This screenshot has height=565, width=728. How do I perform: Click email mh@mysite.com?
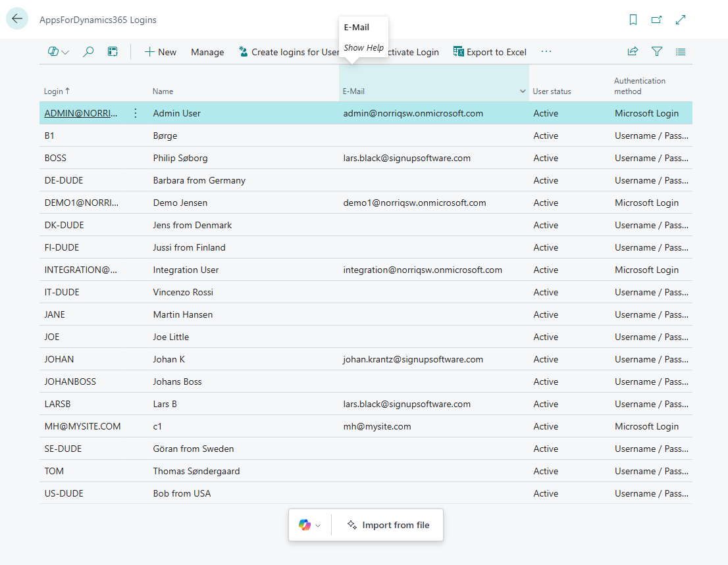click(377, 426)
